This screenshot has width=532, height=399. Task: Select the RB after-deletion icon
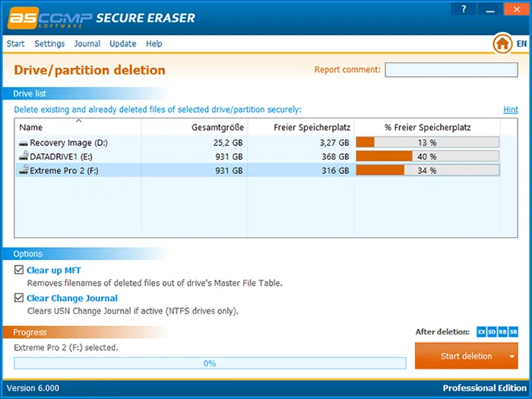503,332
